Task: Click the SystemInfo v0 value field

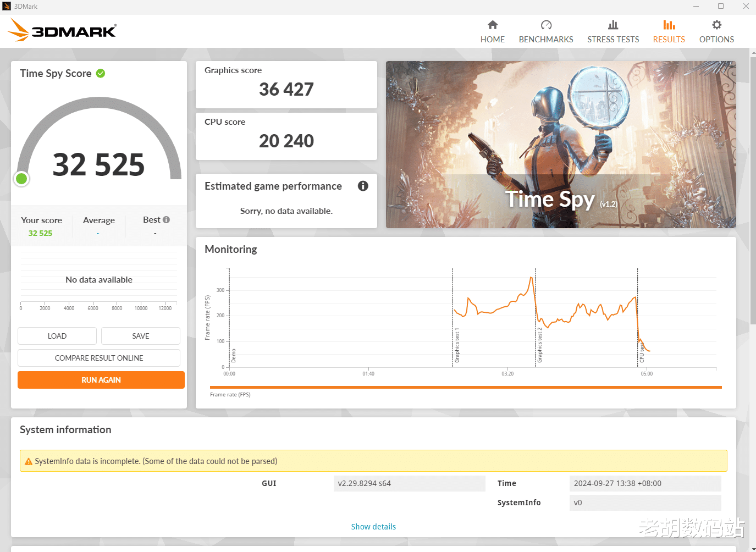Action: pyautogui.click(x=645, y=503)
